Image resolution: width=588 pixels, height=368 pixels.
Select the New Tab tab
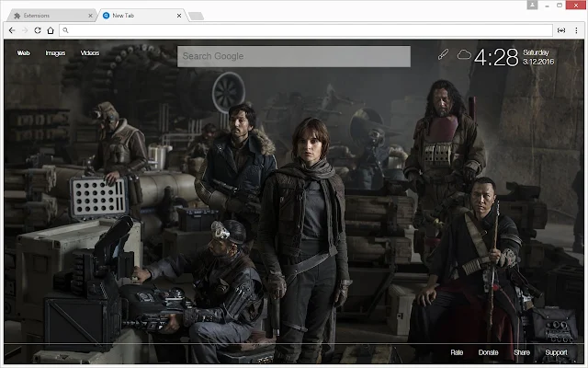(141, 16)
